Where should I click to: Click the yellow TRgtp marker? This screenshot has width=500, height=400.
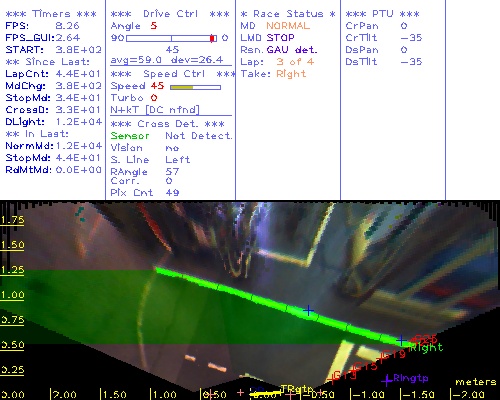click(x=296, y=389)
